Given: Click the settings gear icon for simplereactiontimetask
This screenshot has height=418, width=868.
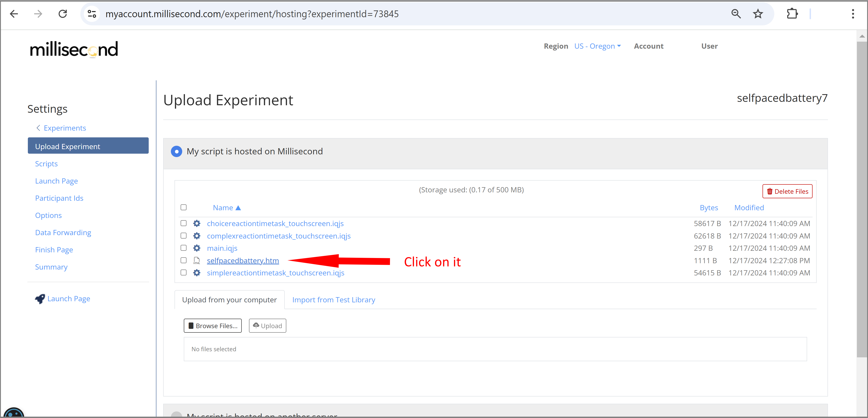Looking at the screenshot, I should coord(197,272).
